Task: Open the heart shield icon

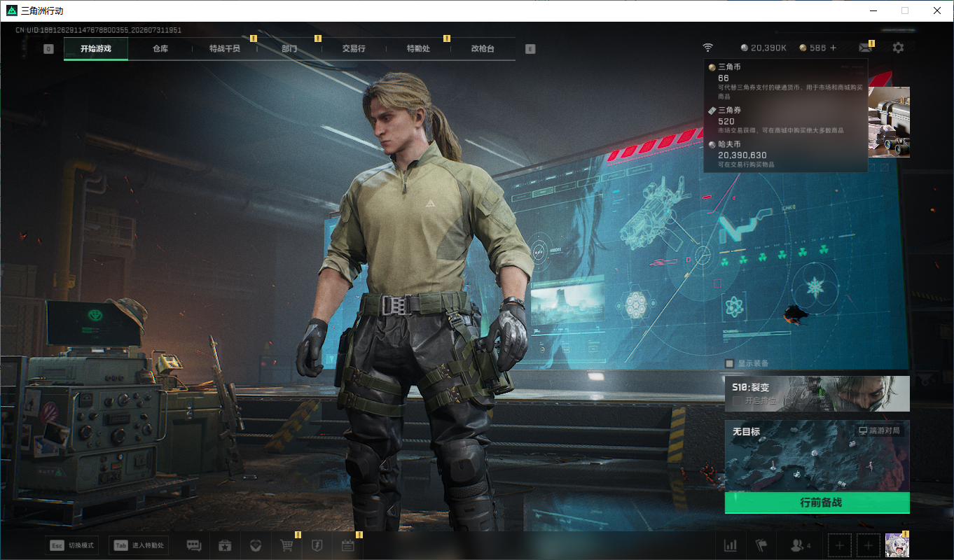Action: coord(256,546)
